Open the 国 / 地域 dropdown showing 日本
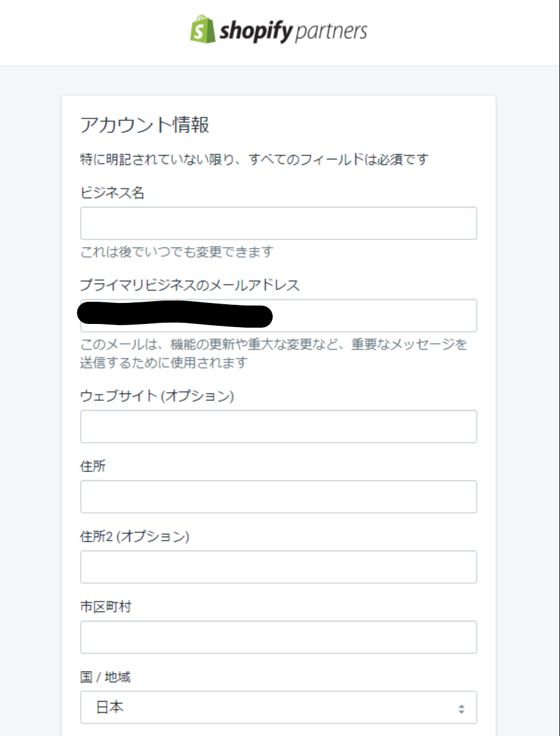The image size is (560, 736). (279, 708)
